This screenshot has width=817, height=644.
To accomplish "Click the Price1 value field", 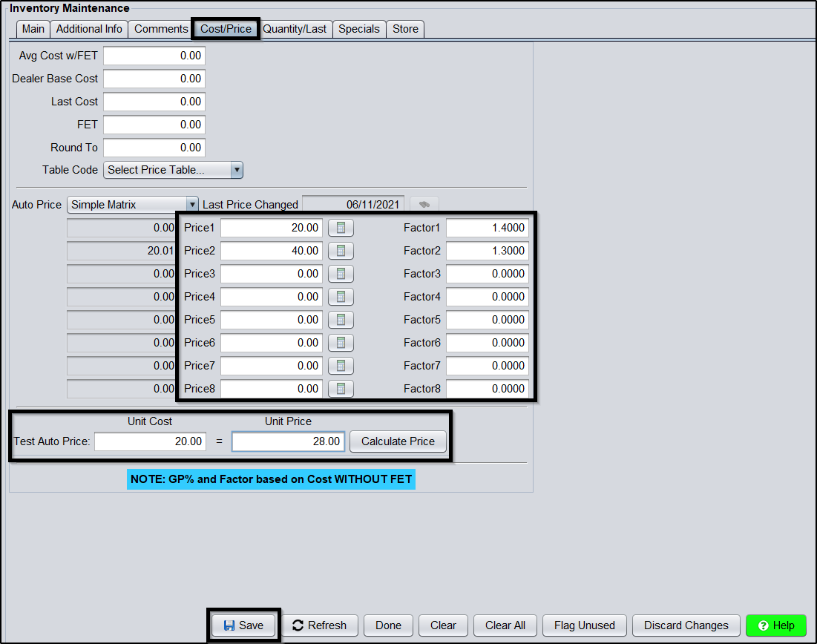I will (x=272, y=228).
